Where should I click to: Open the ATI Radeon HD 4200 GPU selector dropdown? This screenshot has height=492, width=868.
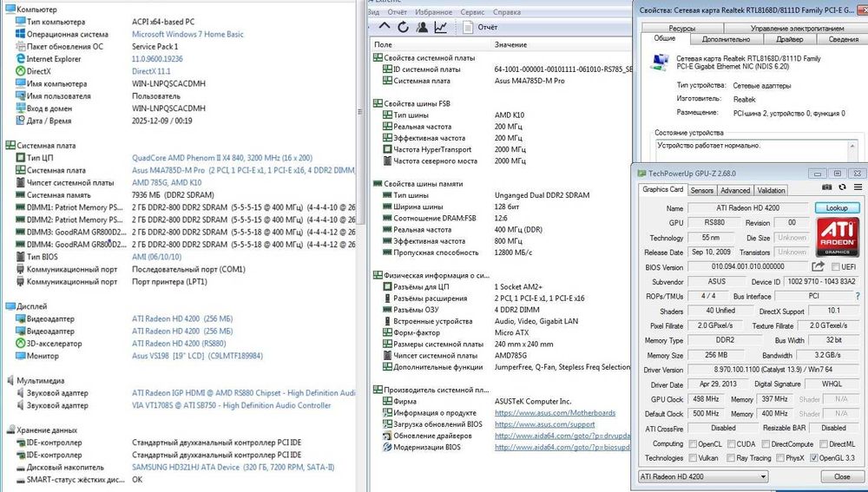tap(702, 476)
